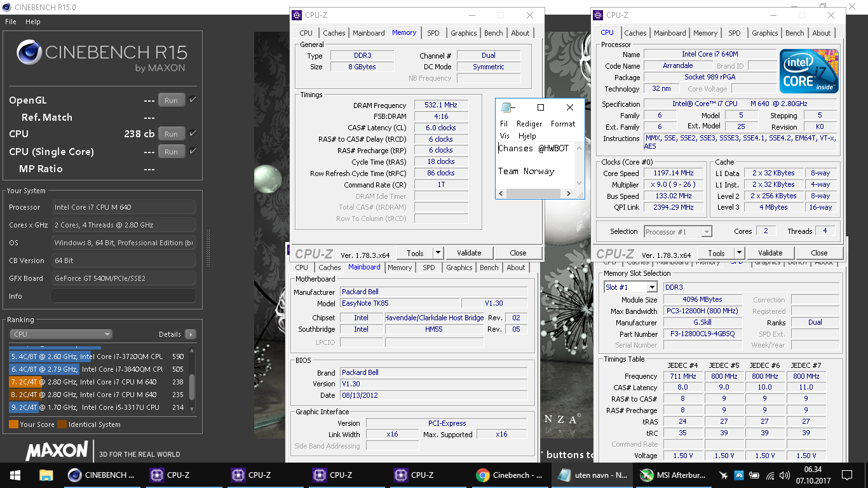Select SPD tab in CPU-Z Memory window

(433, 33)
